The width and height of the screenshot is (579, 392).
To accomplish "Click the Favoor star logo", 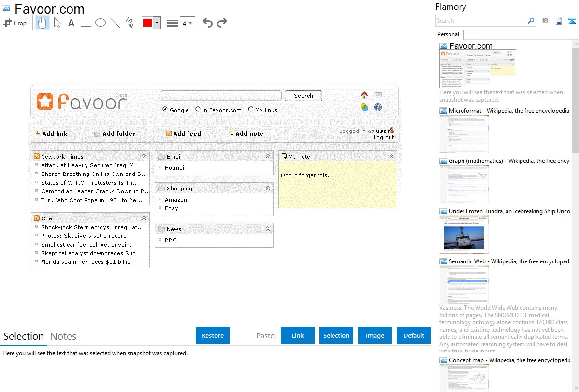I will [x=44, y=101].
